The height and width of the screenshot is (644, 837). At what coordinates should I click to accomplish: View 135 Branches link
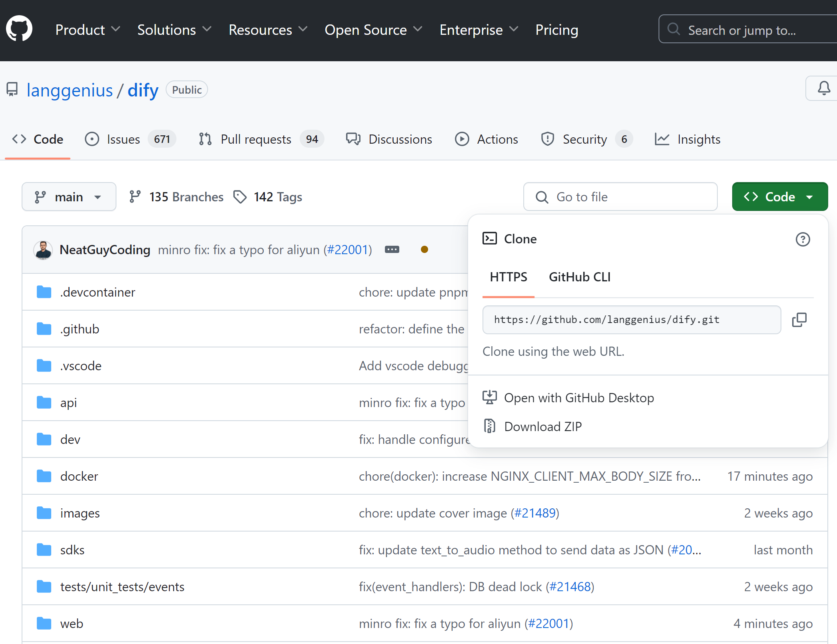pos(176,197)
